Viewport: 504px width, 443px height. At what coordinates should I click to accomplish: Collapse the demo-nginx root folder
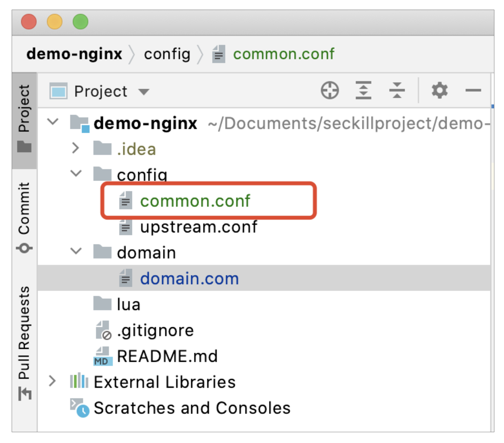coord(53,122)
